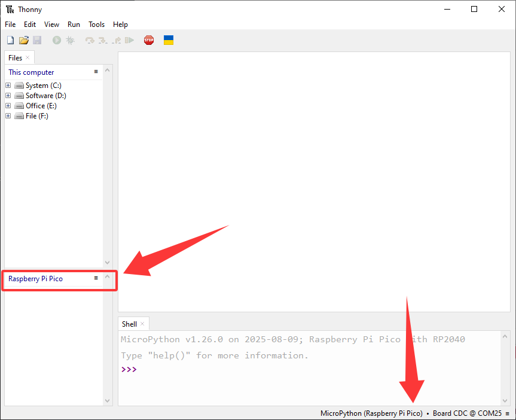Screen dimensions: 516x420
Task: Select Office (E:) in the file tree
Action: coord(41,106)
